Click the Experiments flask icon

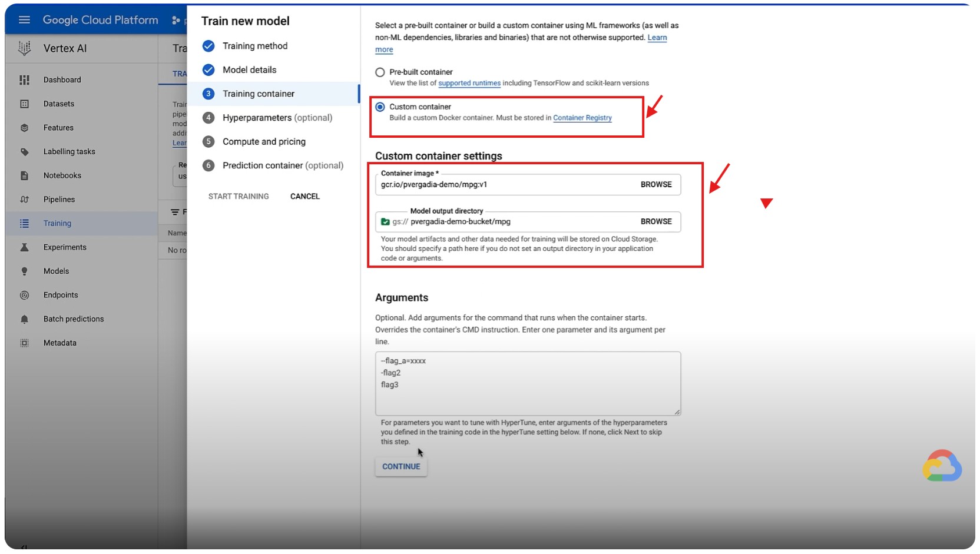click(24, 247)
